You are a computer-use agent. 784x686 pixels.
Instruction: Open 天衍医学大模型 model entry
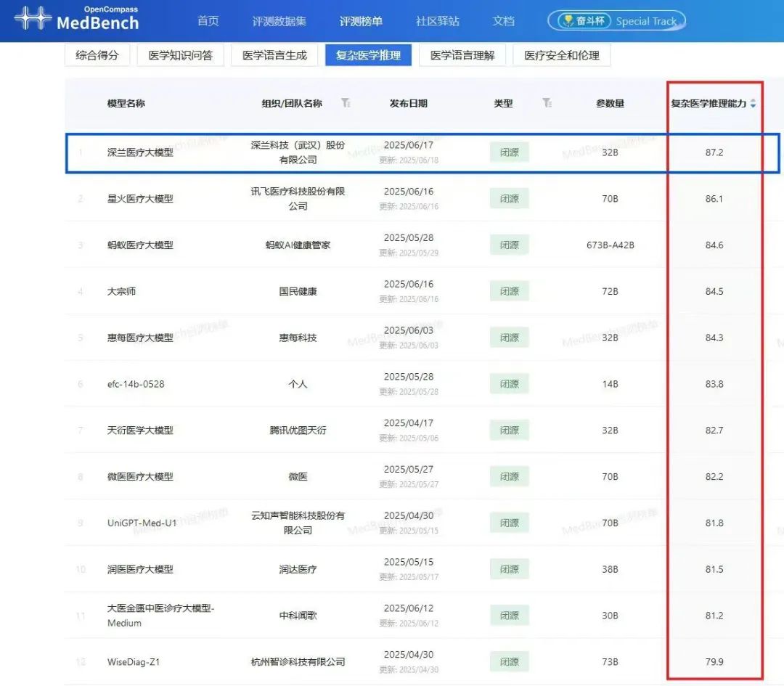click(140, 430)
